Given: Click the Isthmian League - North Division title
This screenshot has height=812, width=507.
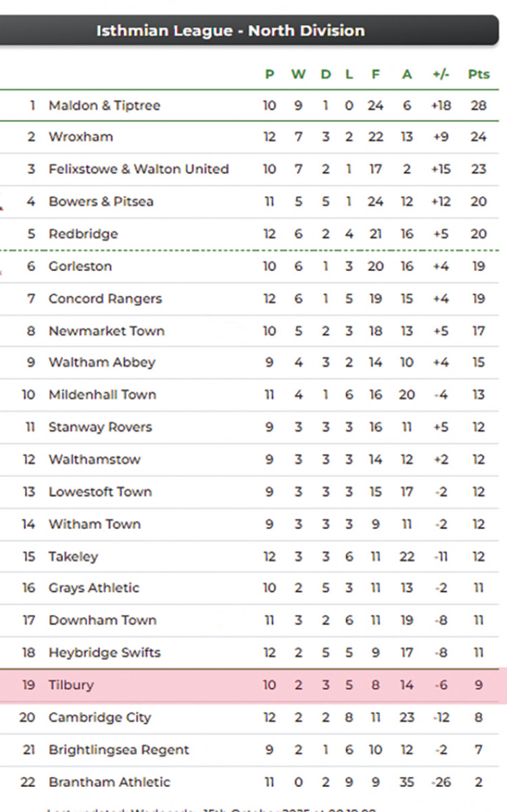Looking at the screenshot, I should tap(230, 30).
